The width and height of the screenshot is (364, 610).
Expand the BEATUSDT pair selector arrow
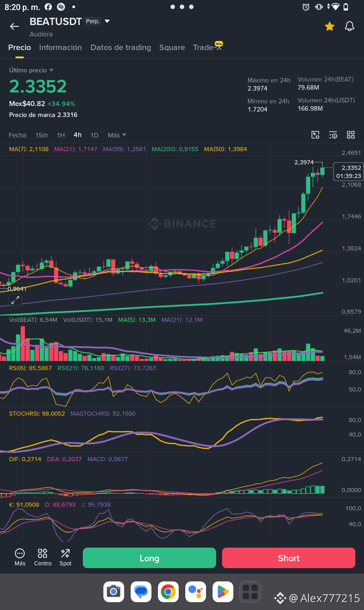(x=107, y=21)
